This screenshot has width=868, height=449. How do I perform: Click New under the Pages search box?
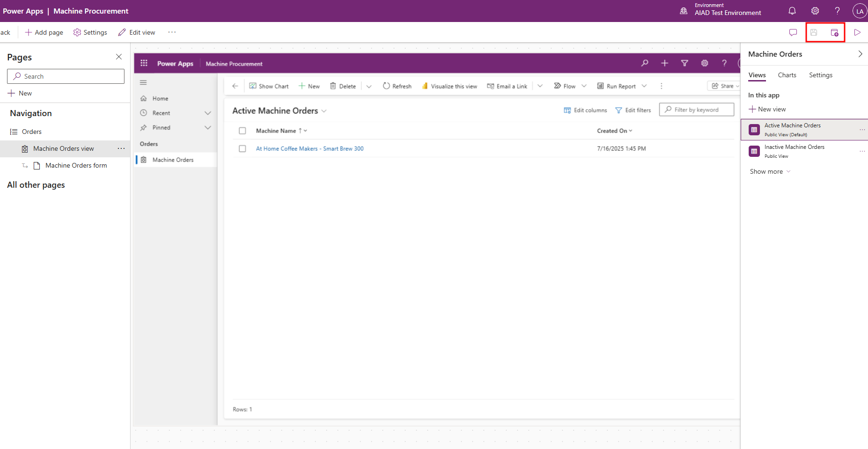coord(20,93)
